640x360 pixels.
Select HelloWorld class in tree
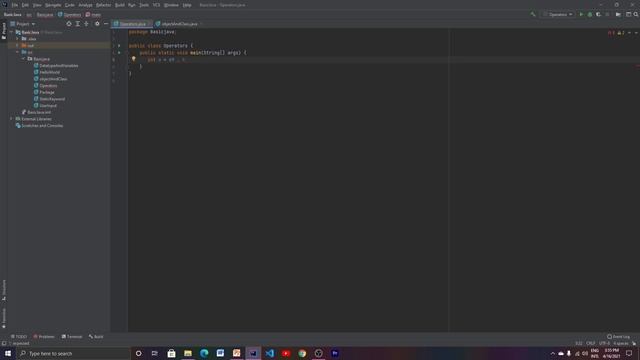coord(46,72)
